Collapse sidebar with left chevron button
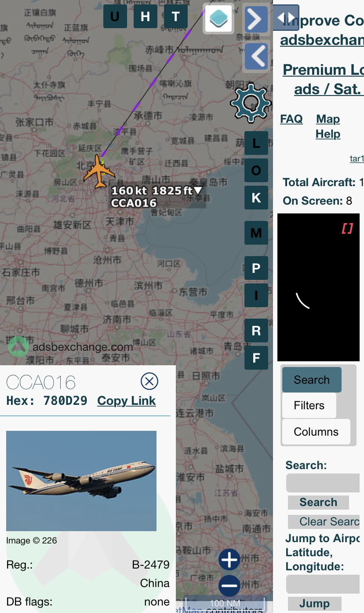This screenshot has height=613, width=364. click(256, 56)
